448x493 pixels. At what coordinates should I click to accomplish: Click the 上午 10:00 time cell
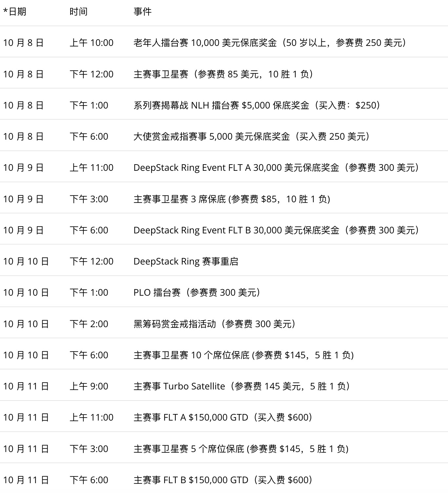tap(92, 43)
